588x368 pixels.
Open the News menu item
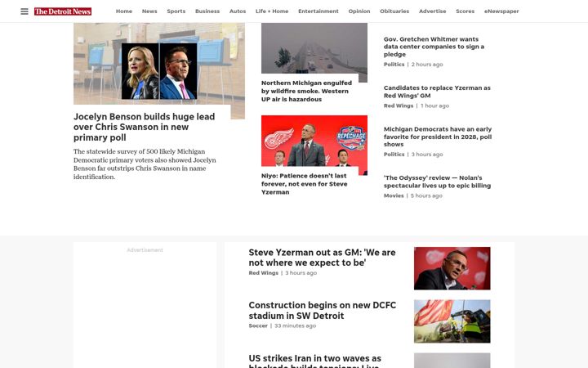tap(149, 11)
